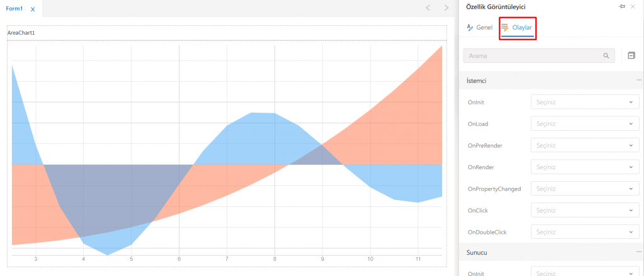Click the search magnifier icon
Viewport: 644px width, 276px height.
(606, 56)
